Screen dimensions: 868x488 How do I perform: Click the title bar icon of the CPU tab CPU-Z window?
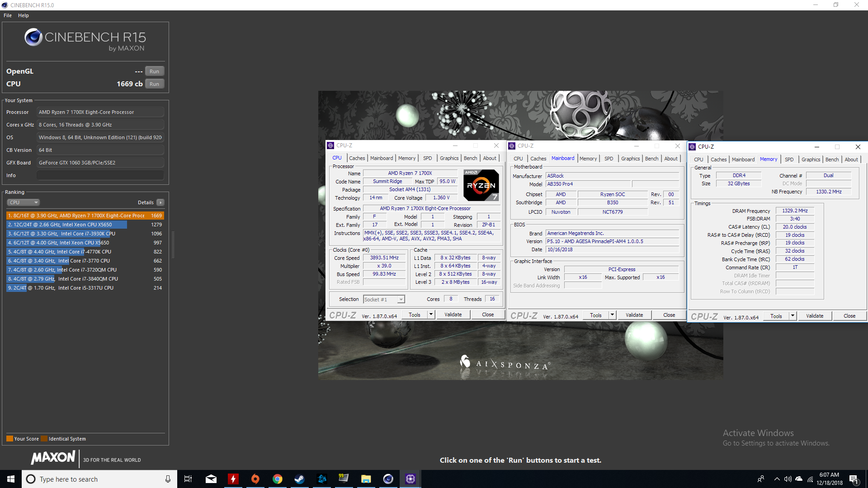point(330,145)
